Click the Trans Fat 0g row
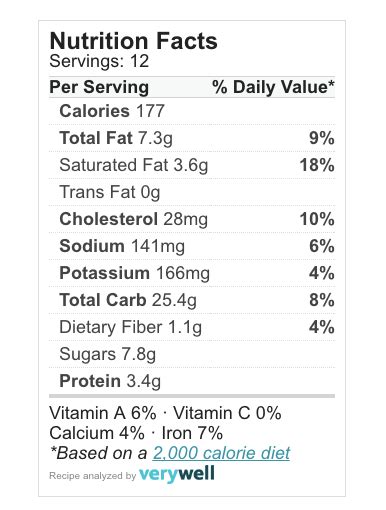 [x=192, y=192]
